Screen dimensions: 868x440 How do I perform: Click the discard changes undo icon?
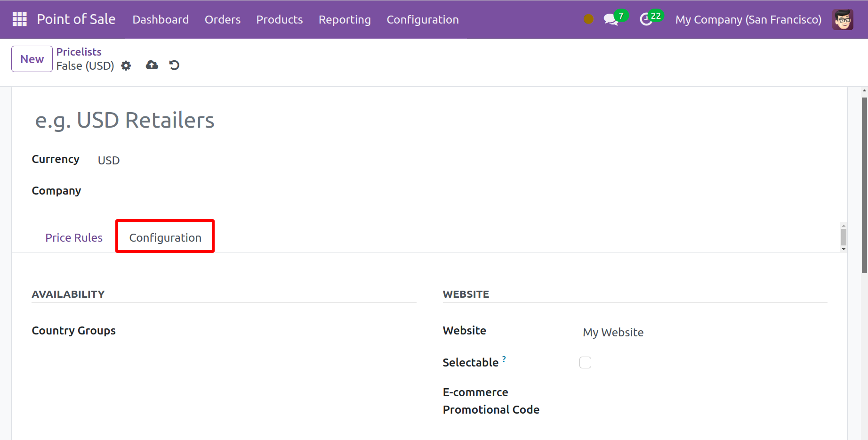pos(174,65)
